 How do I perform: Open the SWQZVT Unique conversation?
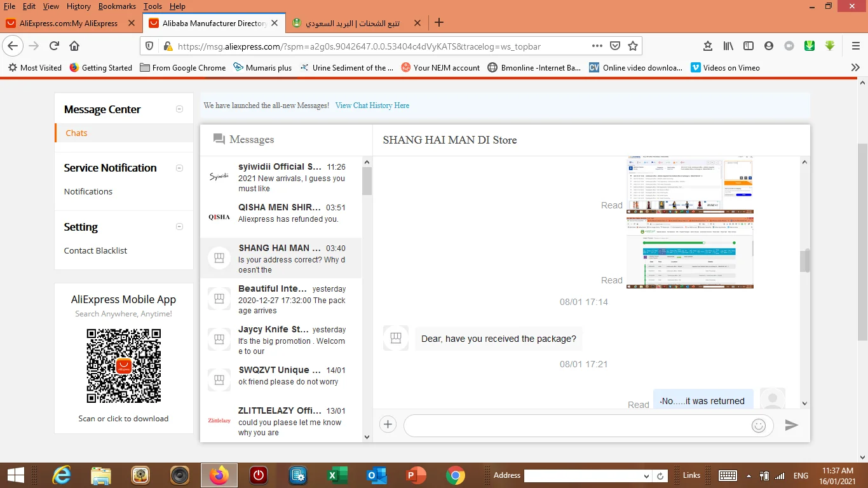pyautogui.click(x=281, y=380)
